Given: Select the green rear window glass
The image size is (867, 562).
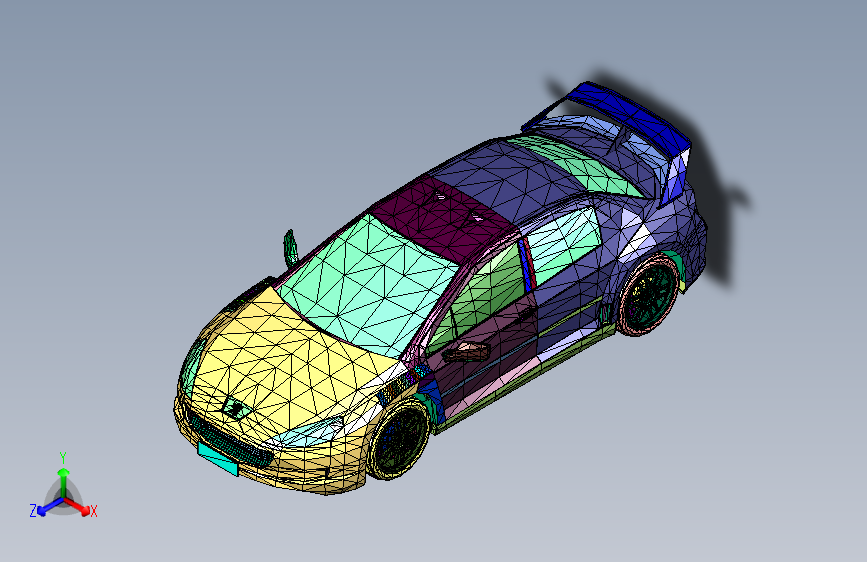Looking at the screenshot, I should (575, 164).
